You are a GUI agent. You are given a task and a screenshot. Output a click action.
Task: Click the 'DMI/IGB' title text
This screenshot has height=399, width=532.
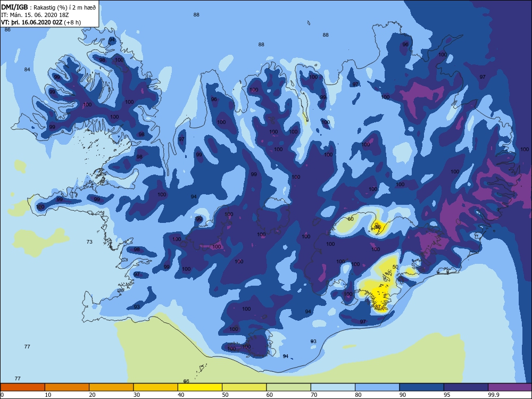(x=14, y=7)
